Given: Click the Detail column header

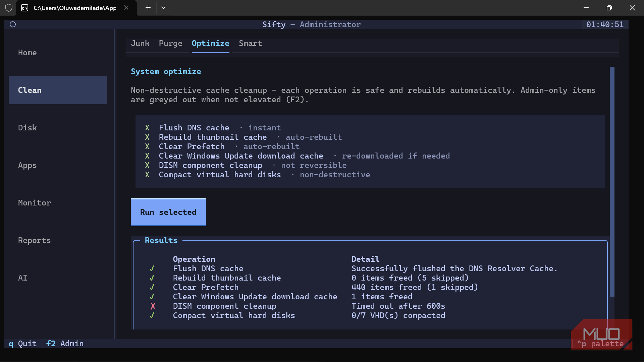Looking at the screenshot, I should click(x=365, y=259).
